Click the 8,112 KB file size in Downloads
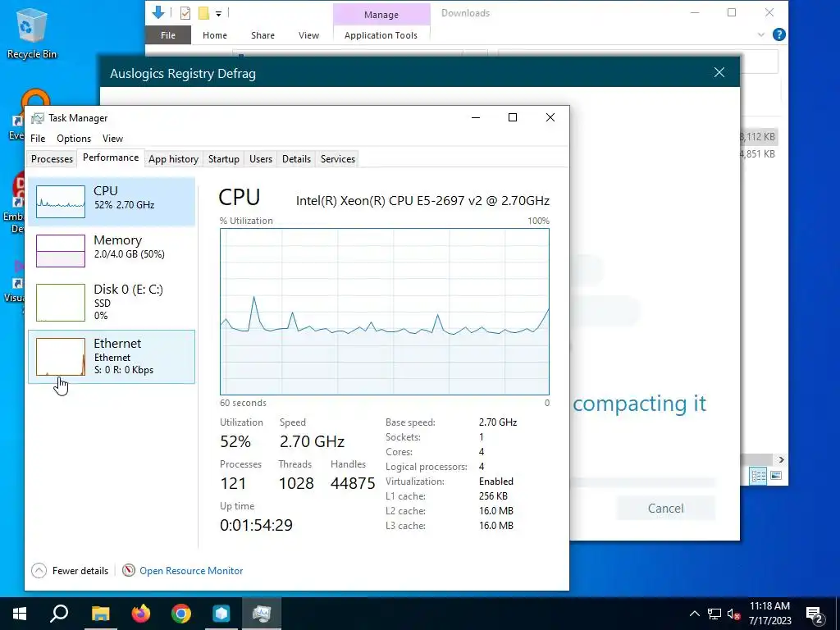 point(757,137)
